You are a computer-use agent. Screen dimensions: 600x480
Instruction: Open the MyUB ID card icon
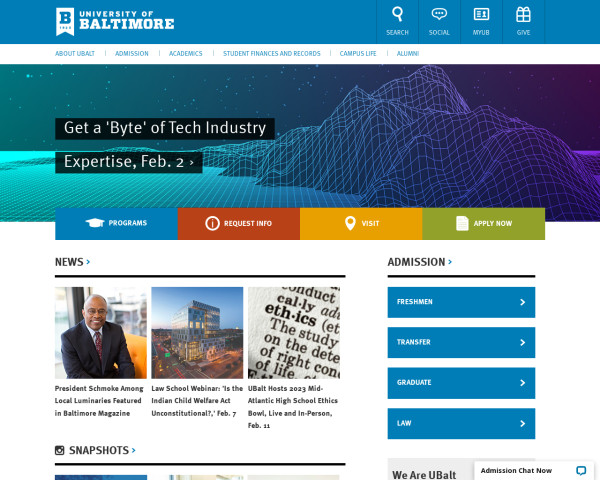pyautogui.click(x=481, y=14)
